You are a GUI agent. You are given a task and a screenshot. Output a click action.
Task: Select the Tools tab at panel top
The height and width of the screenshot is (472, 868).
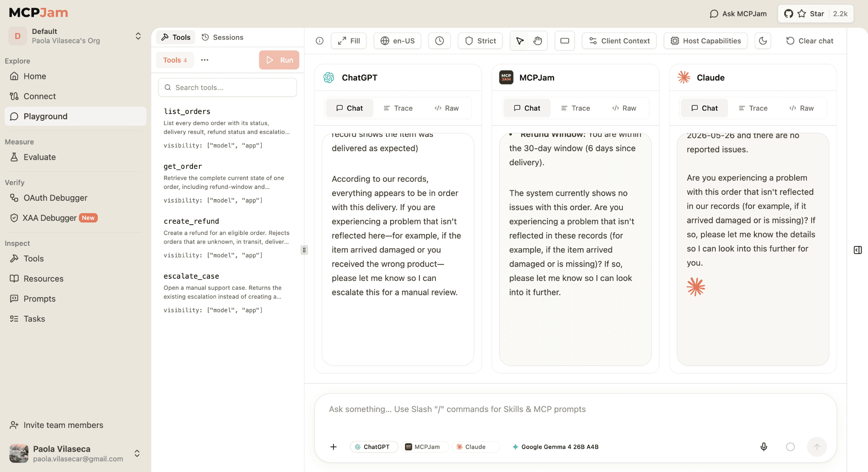click(x=176, y=37)
